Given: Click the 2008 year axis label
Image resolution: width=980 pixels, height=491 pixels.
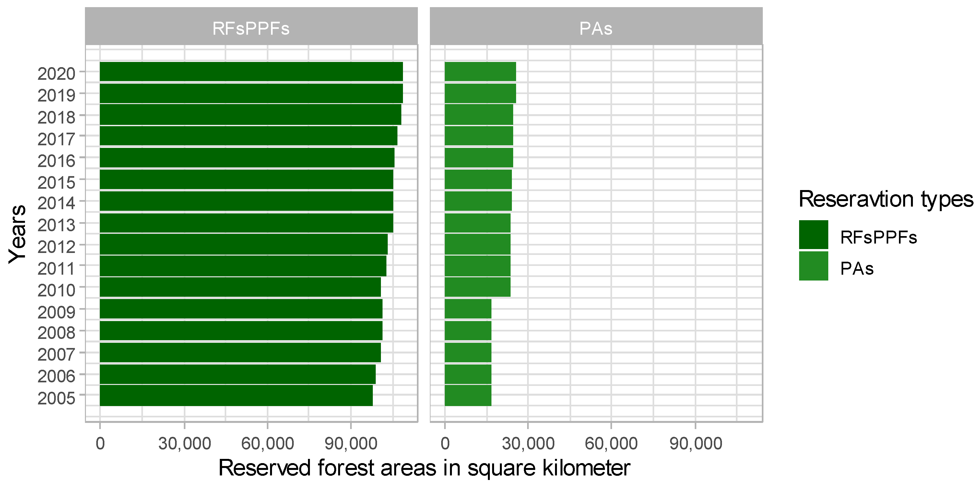Looking at the screenshot, I should pos(56,333).
